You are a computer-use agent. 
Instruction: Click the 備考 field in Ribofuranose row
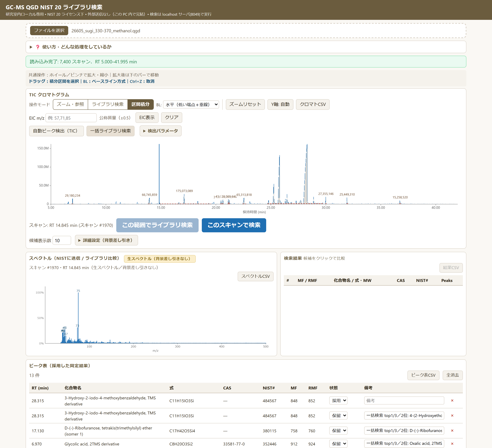click(404, 431)
